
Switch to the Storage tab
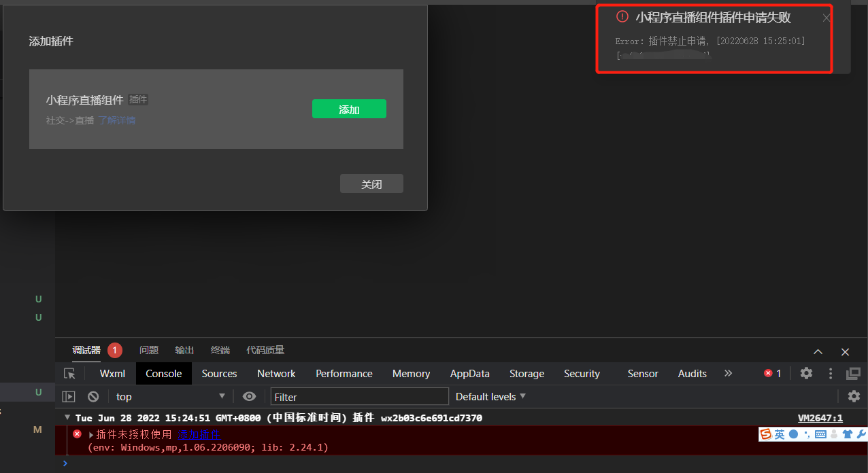(527, 374)
